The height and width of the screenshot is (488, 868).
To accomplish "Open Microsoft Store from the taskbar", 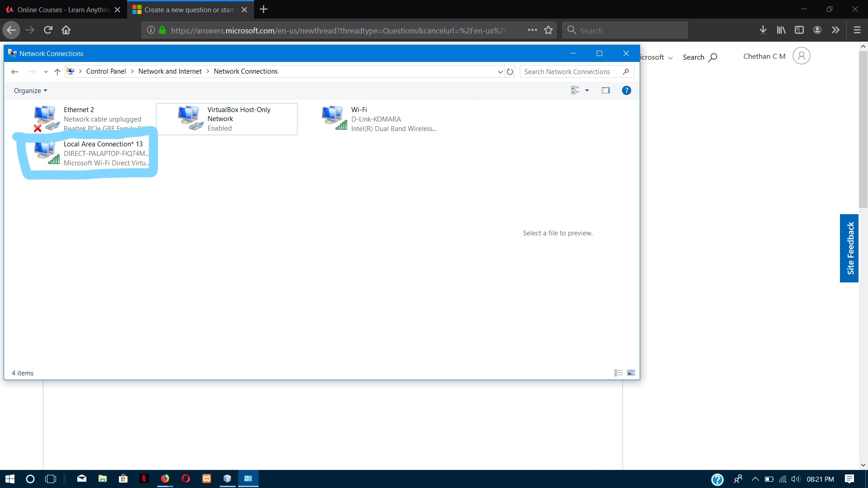I will [x=123, y=479].
